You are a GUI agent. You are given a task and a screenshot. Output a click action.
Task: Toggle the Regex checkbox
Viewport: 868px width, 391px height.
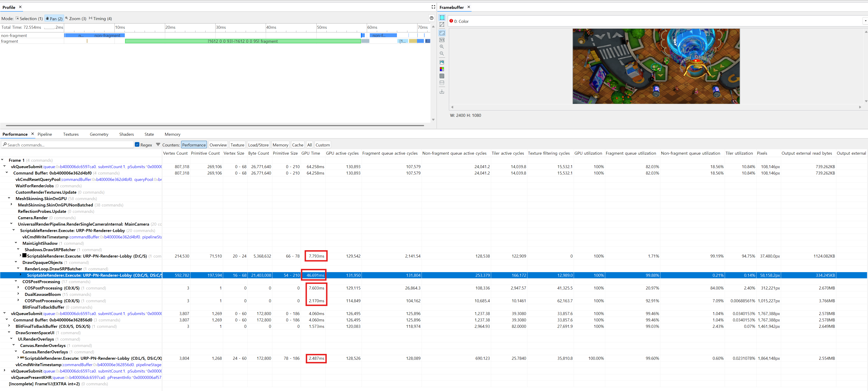coord(137,145)
